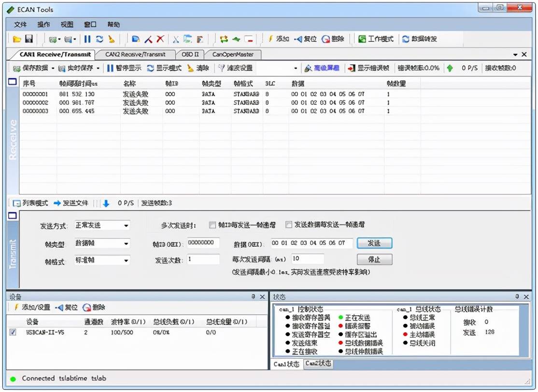Click the red X delete icon in the main toolbar
The height and width of the screenshot is (392, 538).
coord(160,39)
